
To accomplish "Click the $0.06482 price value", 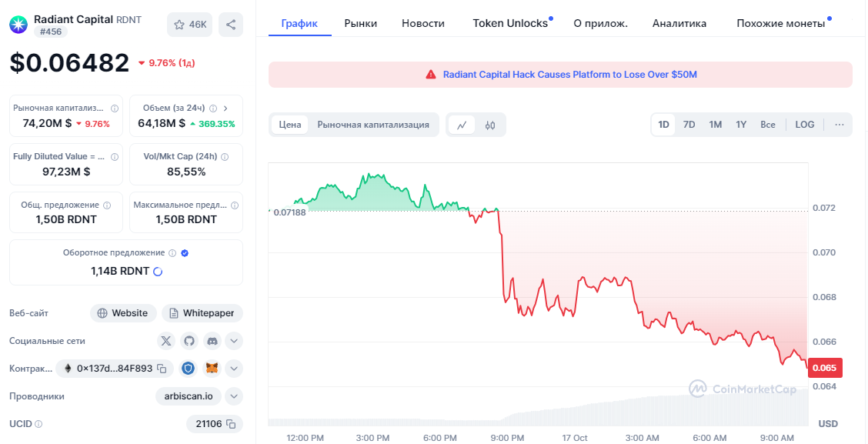I will (x=69, y=63).
